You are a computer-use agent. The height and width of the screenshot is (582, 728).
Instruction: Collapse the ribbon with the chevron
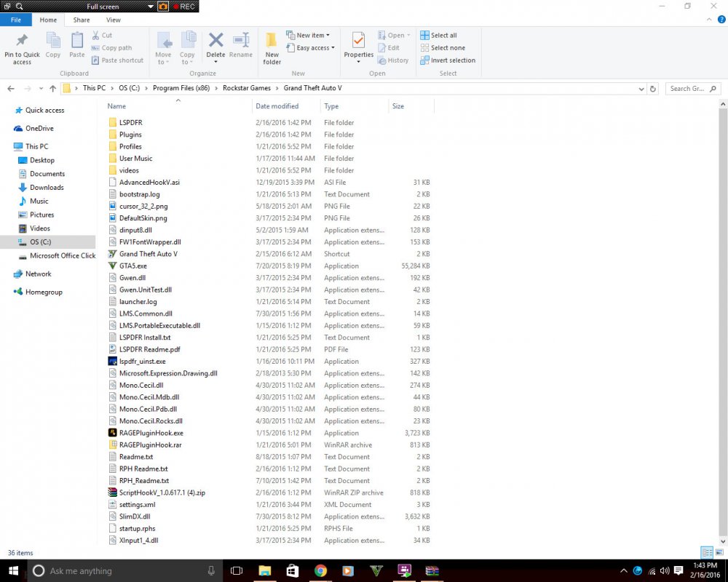(x=709, y=20)
